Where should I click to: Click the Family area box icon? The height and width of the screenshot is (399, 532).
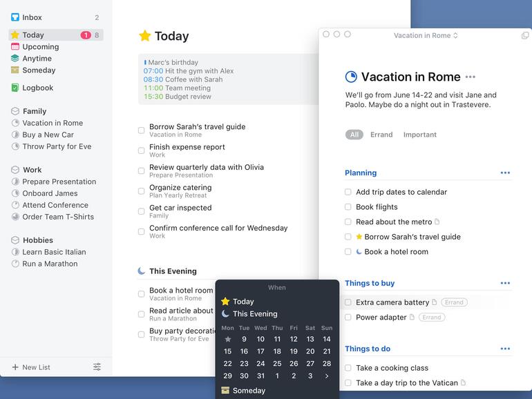(x=15, y=111)
